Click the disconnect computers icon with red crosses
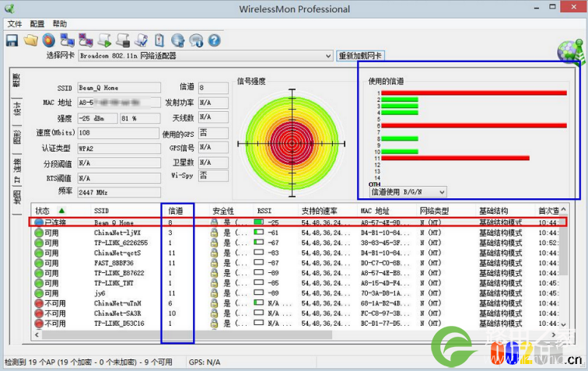The image size is (588, 371). click(x=86, y=40)
